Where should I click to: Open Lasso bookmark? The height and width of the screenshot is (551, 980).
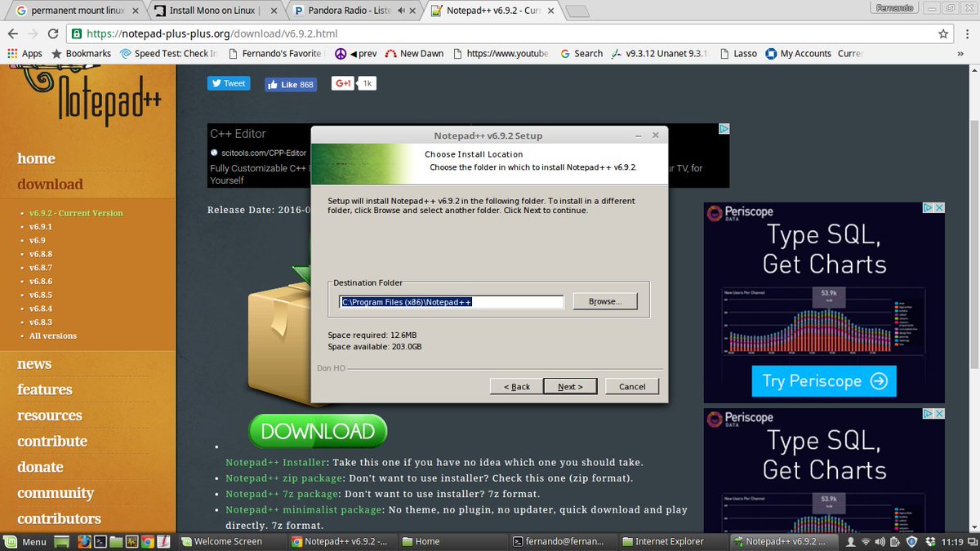pyautogui.click(x=737, y=54)
